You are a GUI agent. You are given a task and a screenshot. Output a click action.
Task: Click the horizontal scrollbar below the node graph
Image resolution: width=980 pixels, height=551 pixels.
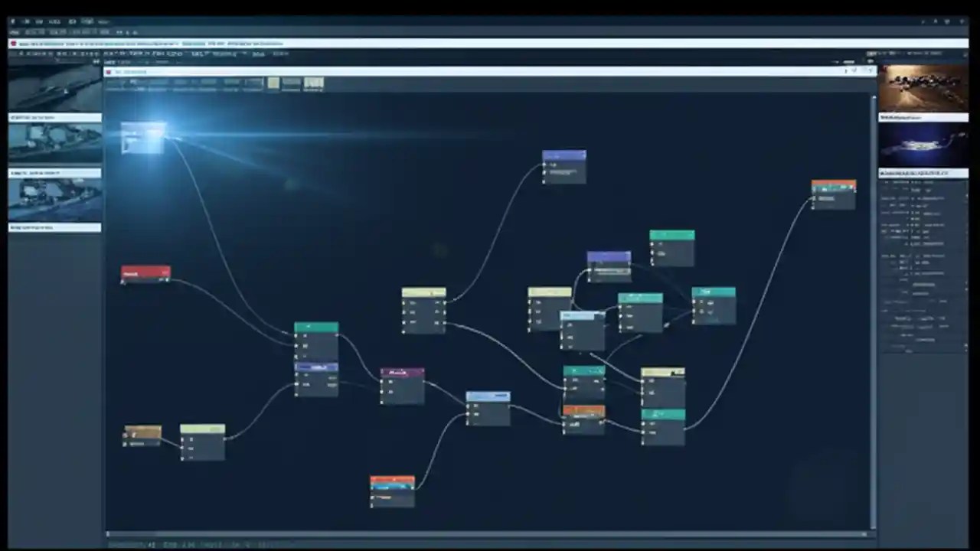[490, 533]
